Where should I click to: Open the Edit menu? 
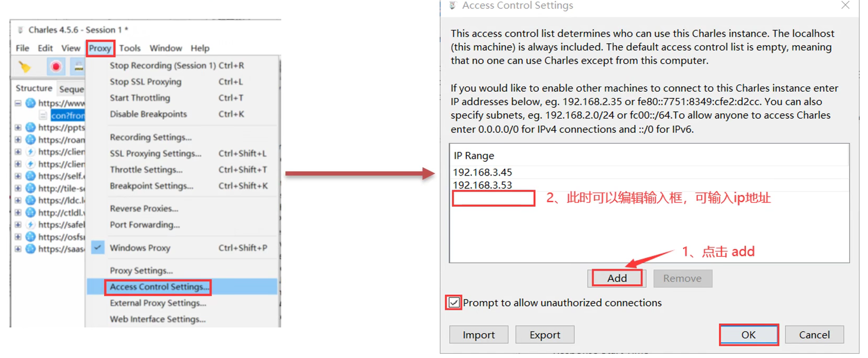coord(45,48)
